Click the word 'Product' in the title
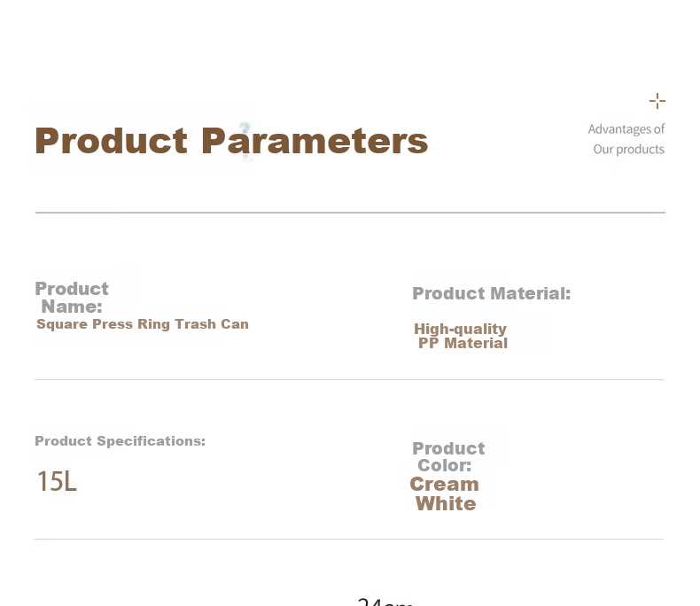 coord(111,141)
